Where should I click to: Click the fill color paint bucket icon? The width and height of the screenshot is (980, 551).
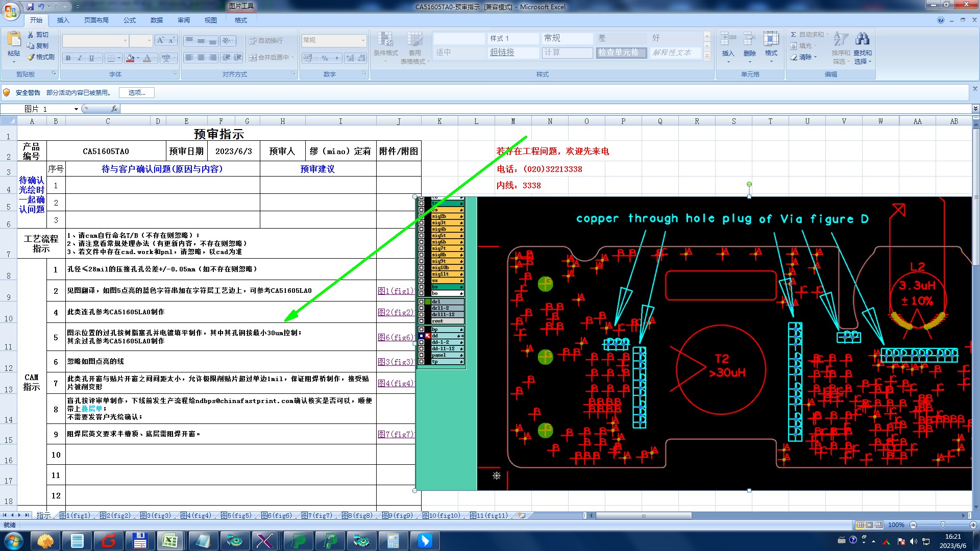(x=130, y=58)
